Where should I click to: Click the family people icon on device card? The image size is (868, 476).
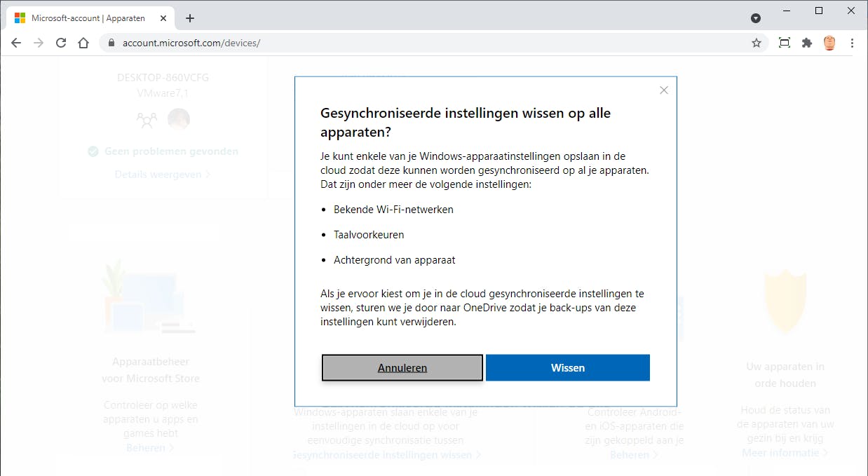(147, 120)
